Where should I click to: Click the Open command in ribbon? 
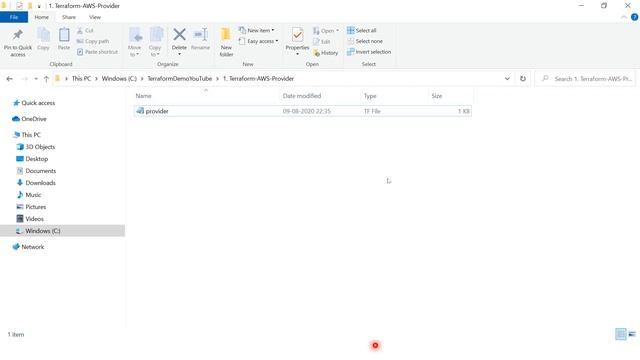click(x=326, y=31)
